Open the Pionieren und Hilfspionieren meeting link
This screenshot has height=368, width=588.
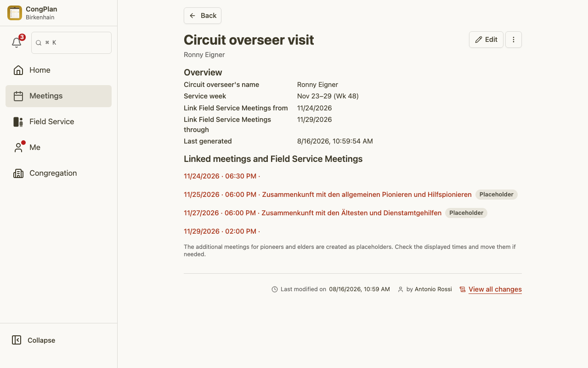[x=328, y=195]
